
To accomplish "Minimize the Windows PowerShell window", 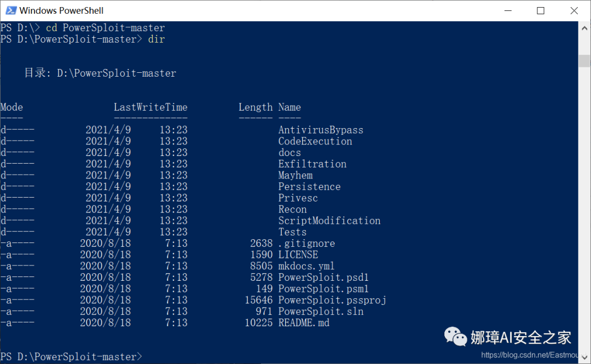I will 508,10.
